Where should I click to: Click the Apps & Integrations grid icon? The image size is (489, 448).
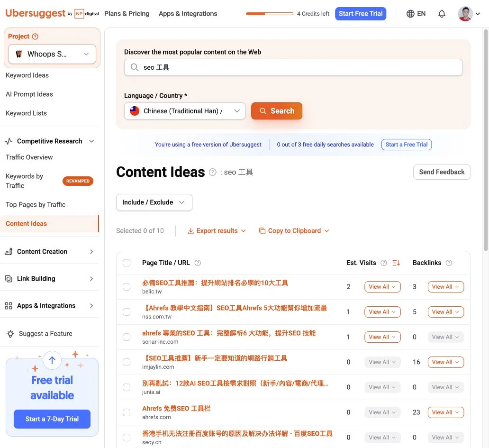[x=9, y=306]
